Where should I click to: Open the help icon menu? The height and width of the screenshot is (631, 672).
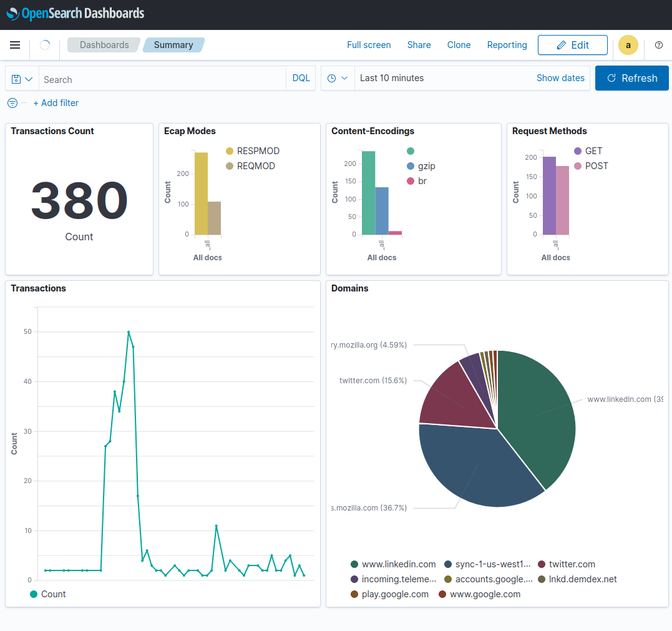pos(659,45)
